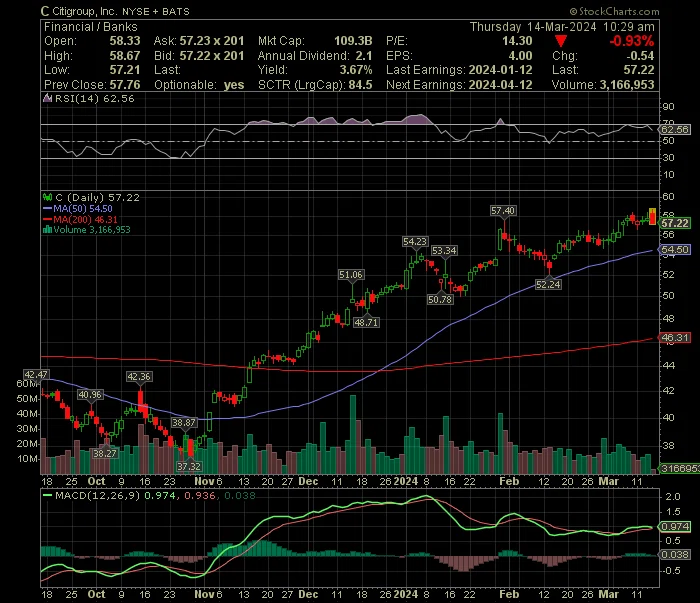Click the Last Earnings date 2024-01-12
700x603 pixels.
[500, 70]
